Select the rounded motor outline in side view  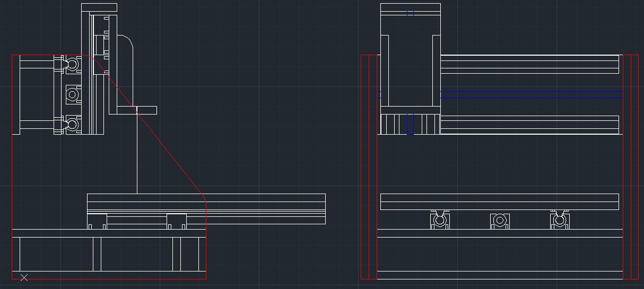[125, 71]
